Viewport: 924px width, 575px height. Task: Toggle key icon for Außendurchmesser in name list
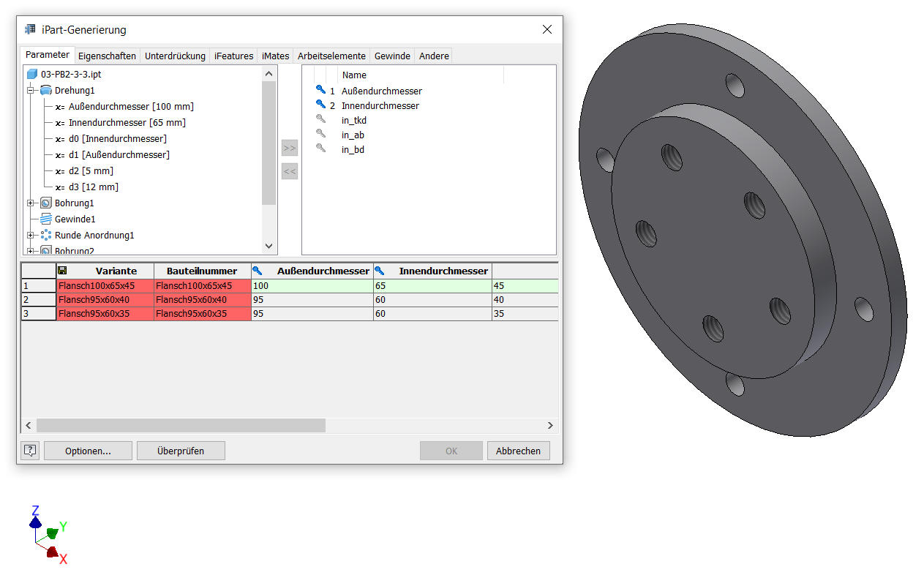click(320, 89)
